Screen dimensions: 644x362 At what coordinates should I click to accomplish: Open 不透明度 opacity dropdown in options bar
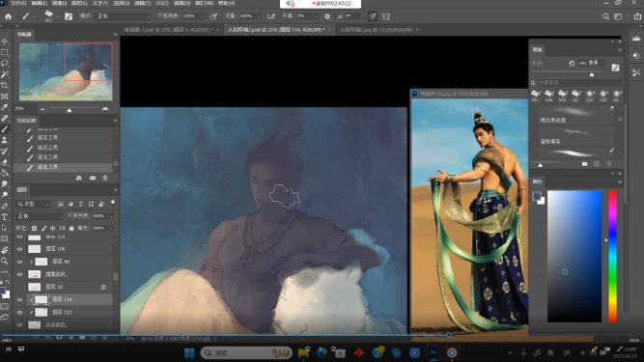click(202, 16)
